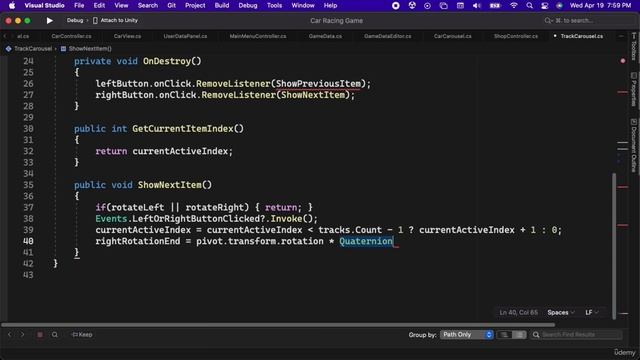Open the Debug configuration selector
The width and height of the screenshot is (640, 360).
pyautogui.click(x=75, y=20)
